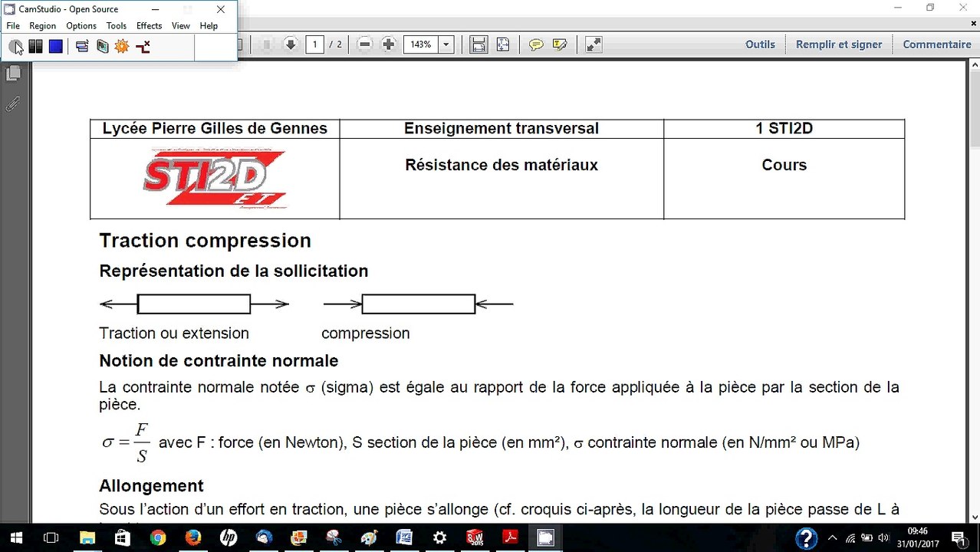This screenshot has width=980, height=552.
Task: Open the notification action center
Action: [x=959, y=537]
